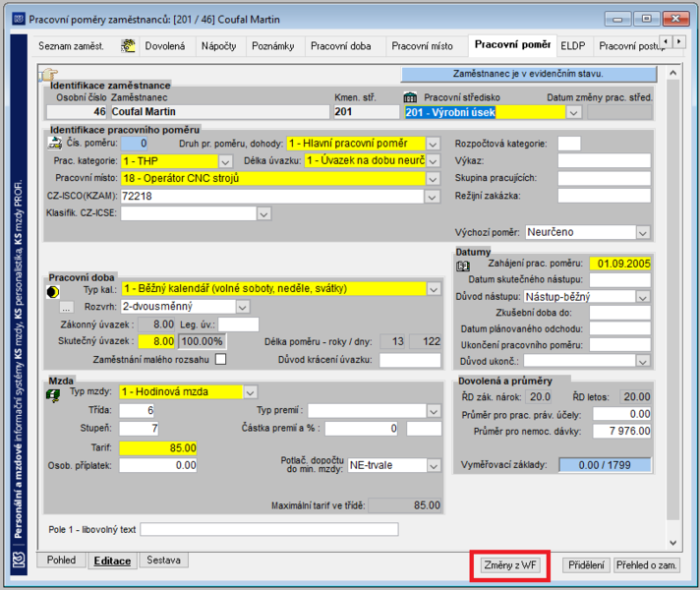
Task: Click the Přidělení button
Action: (586, 565)
